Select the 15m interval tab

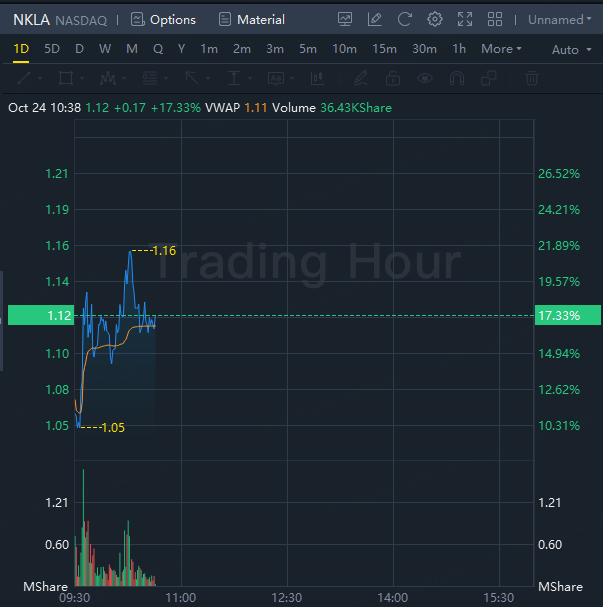pos(384,49)
